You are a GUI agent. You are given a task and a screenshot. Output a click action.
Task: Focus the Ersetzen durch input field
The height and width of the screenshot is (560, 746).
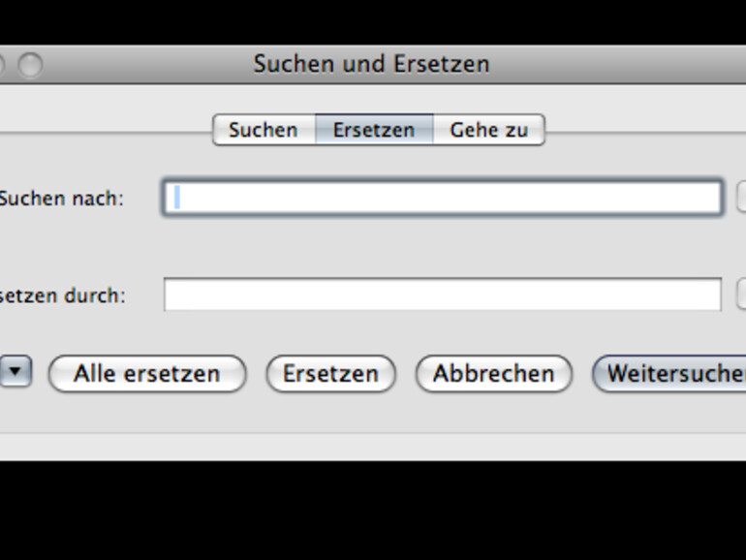pos(443,295)
